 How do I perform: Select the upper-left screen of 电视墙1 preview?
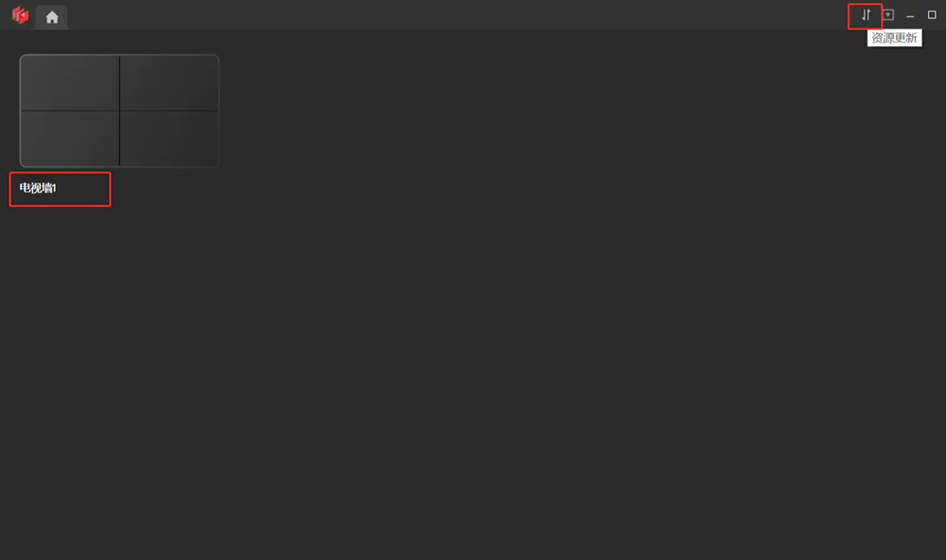coord(70,83)
